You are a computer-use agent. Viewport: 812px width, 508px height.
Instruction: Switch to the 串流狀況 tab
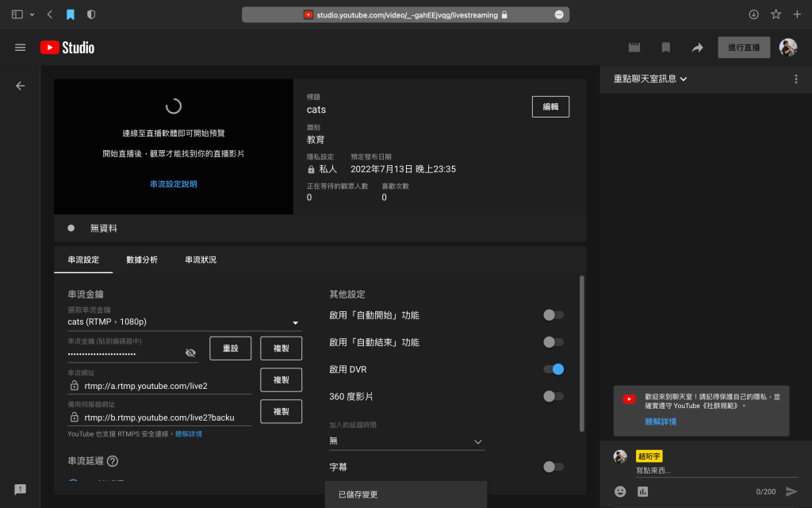coord(201,260)
